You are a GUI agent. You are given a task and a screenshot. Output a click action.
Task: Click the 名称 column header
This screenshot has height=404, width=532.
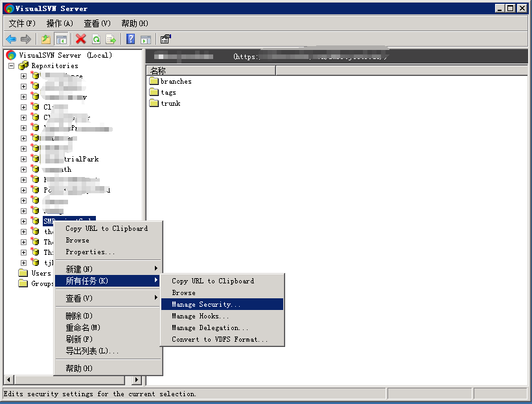[x=211, y=71]
